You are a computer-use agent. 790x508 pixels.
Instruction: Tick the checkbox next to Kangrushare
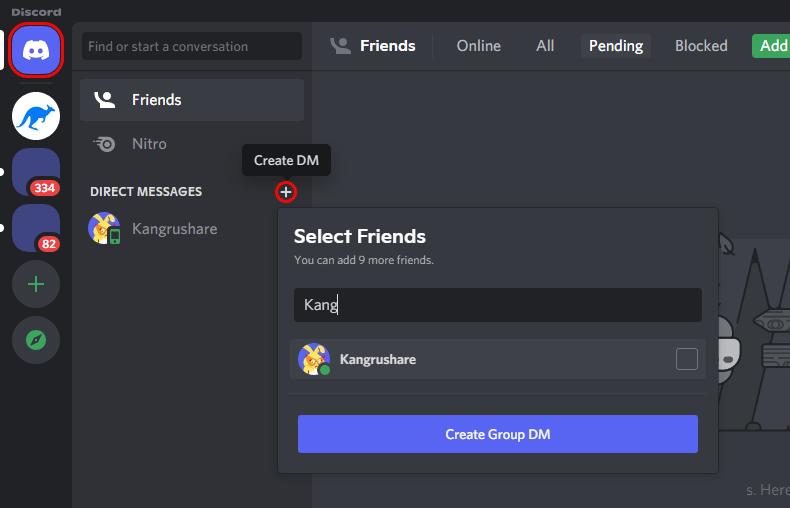(x=686, y=359)
